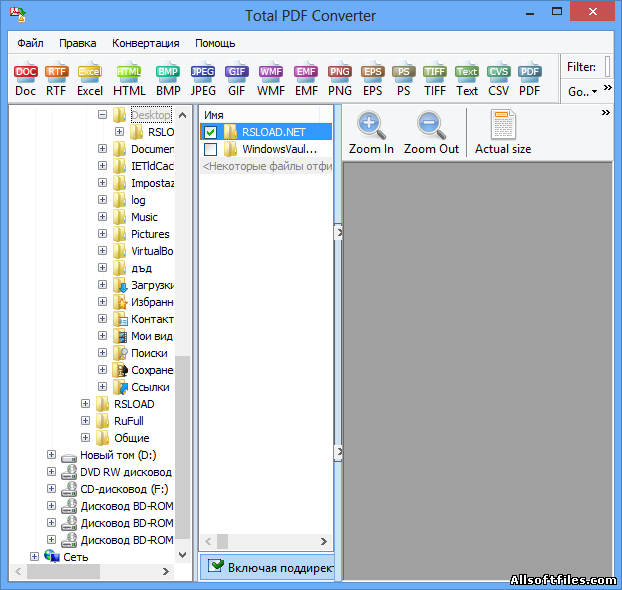Show preview at Actual size
This screenshot has width=622, height=590.
click(x=503, y=132)
